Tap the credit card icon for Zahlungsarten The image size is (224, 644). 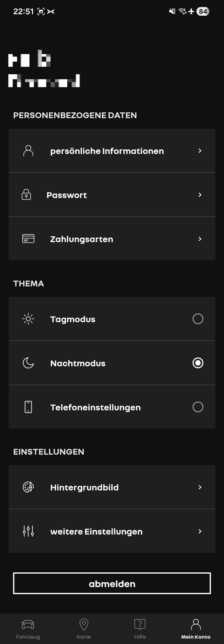point(28,239)
